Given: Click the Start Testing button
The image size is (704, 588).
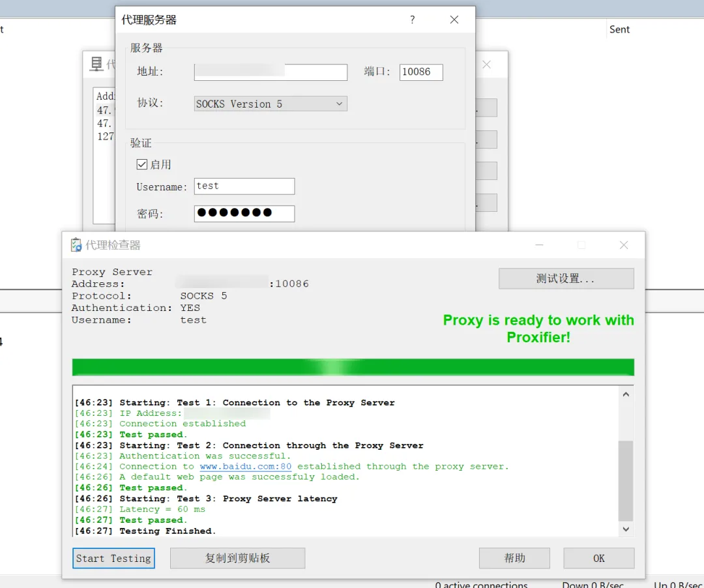Looking at the screenshot, I should coord(113,558).
